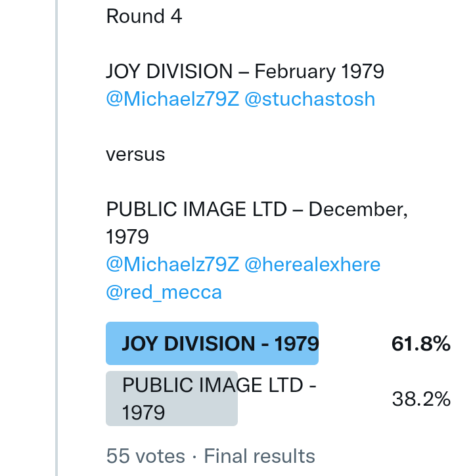
Task: Click the Round 4 heading text
Action: pos(144,16)
